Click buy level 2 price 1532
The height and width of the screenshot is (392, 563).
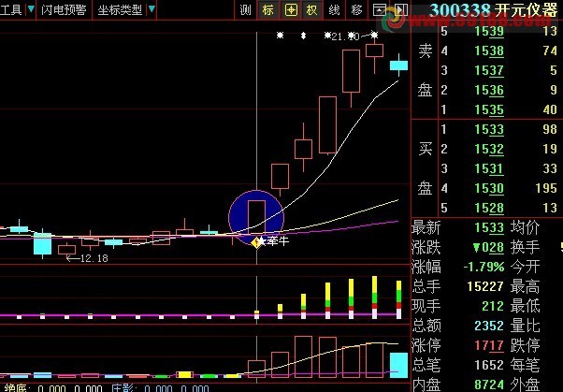pos(489,149)
